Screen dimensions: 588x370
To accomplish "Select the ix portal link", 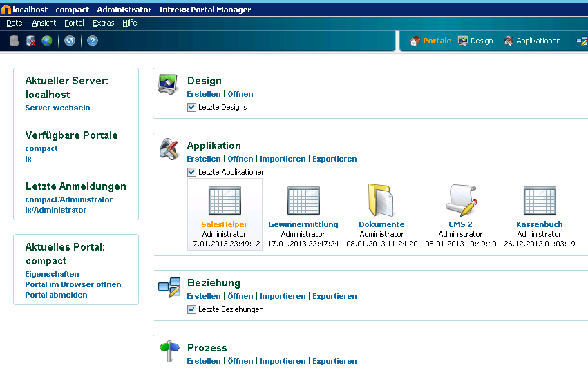I will coord(28,159).
